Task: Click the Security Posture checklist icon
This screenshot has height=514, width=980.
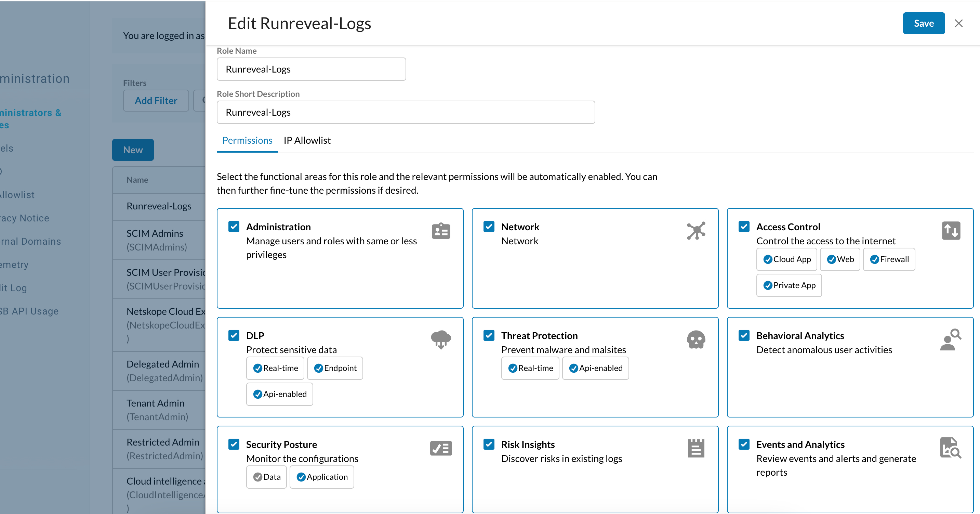Action: (x=441, y=449)
